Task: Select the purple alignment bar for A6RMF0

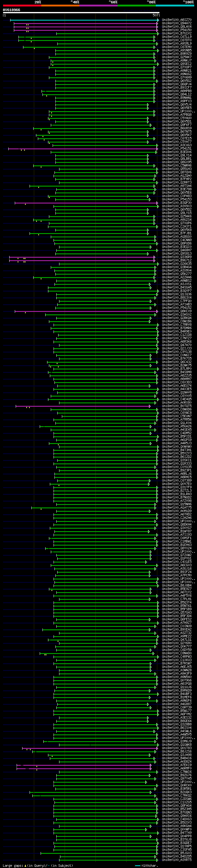Action: (x=84, y=769)
